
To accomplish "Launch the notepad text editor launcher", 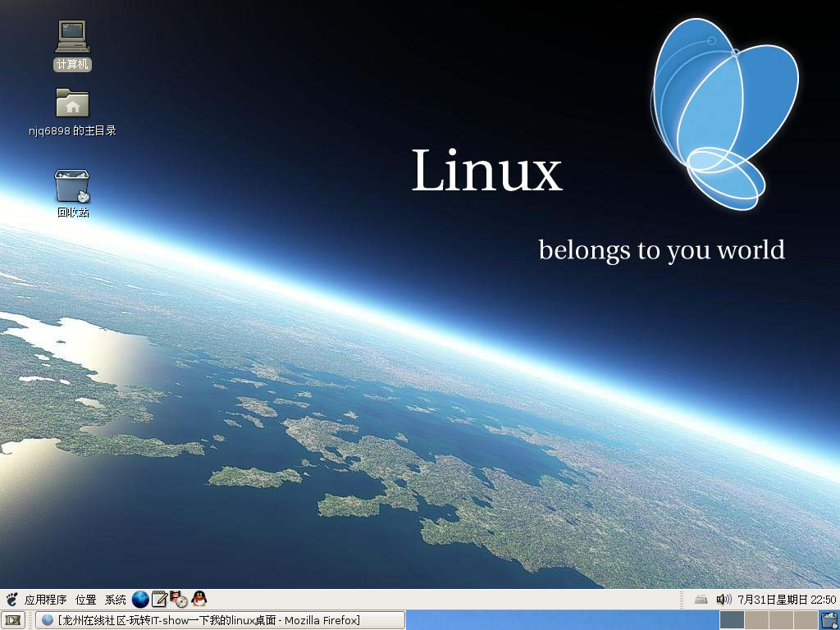I will [x=159, y=599].
